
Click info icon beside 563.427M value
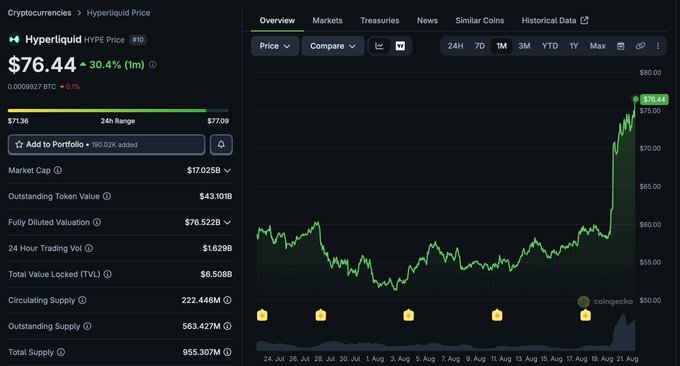pyautogui.click(x=227, y=326)
